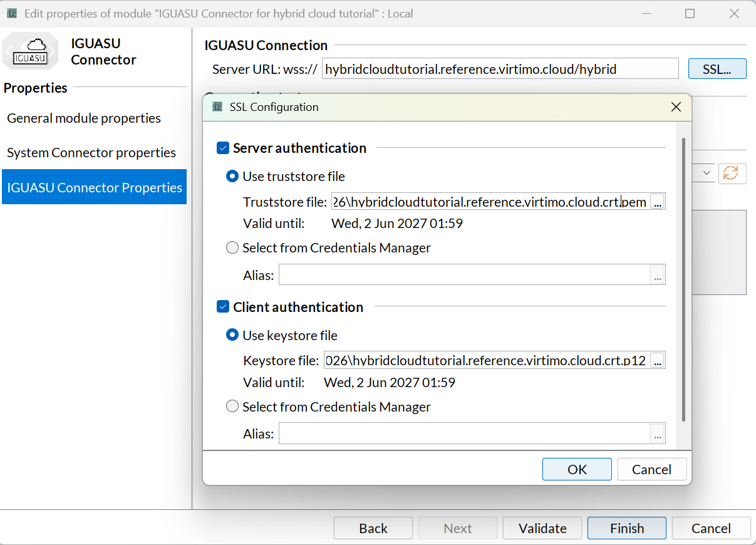Close the SSL Configuration dialog
Viewport: 756px width, 545px height.
[x=676, y=107]
